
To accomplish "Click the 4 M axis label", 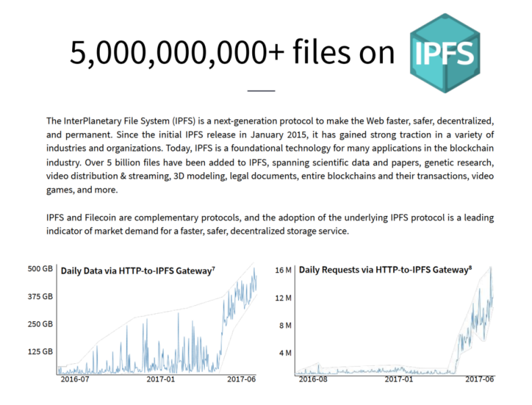I will [x=285, y=353].
